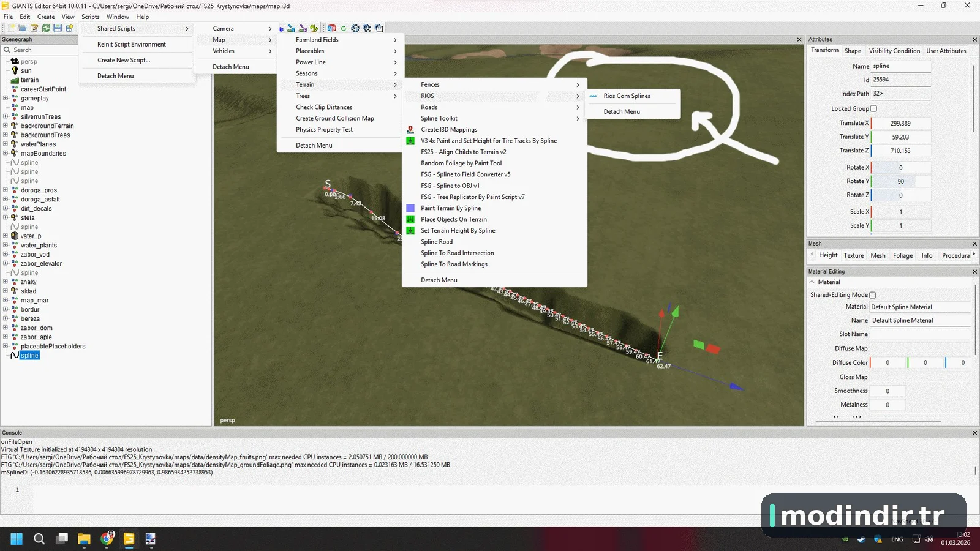Click the ENG language indicator
Screen dimensions: 980x551
click(897, 539)
